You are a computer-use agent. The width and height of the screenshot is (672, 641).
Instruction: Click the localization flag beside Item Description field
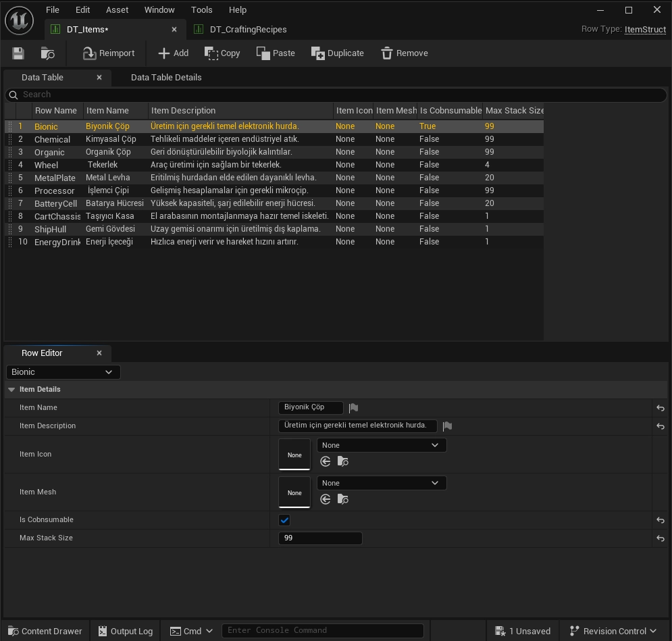coord(447,426)
